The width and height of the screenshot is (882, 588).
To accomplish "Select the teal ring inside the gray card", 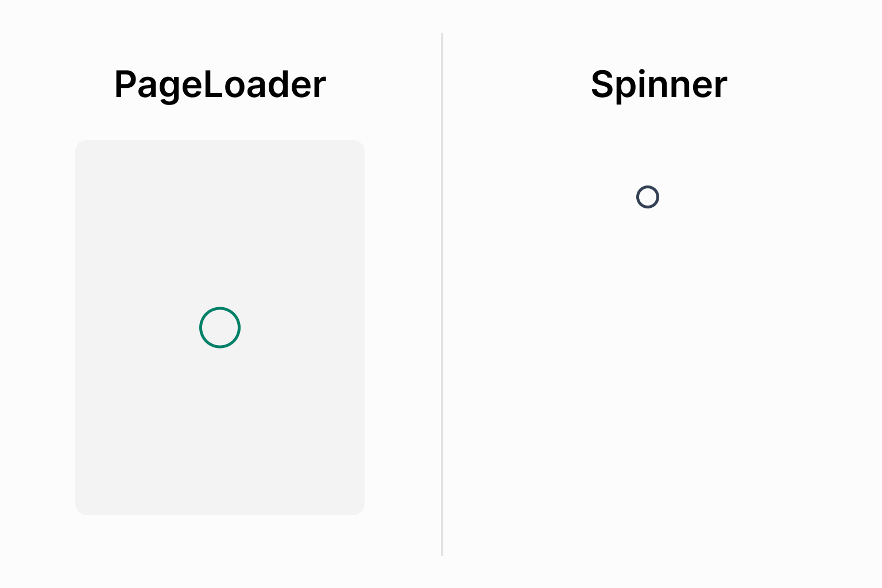I will pyautogui.click(x=220, y=327).
